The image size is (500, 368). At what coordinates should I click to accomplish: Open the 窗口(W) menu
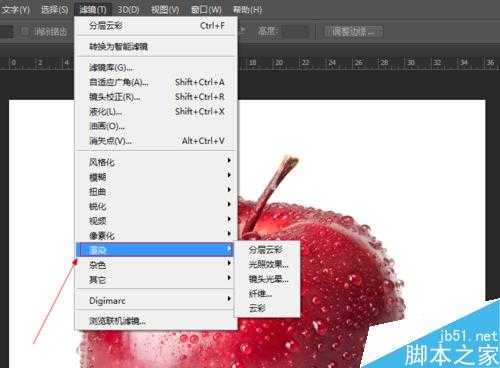(x=206, y=9)
